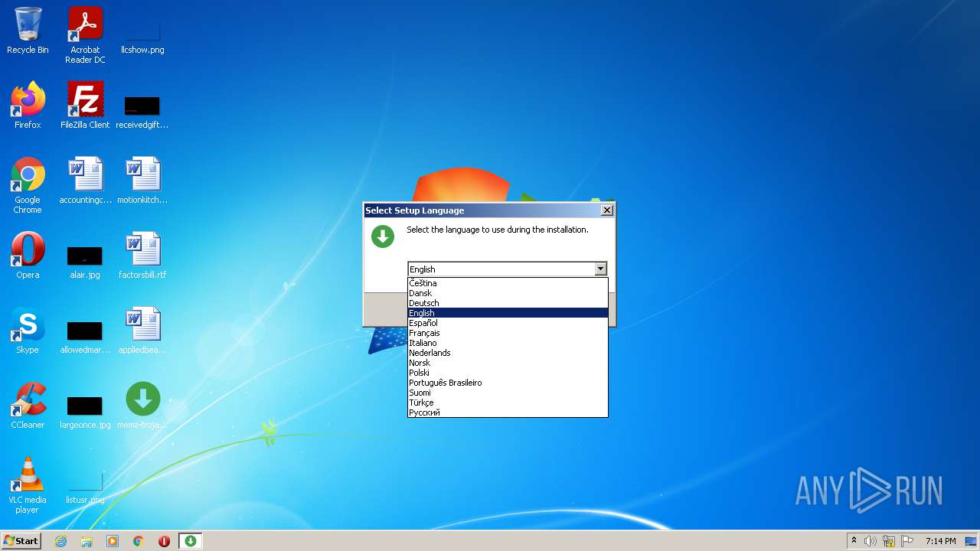Choose Čeština from the language list

(508, 283)
